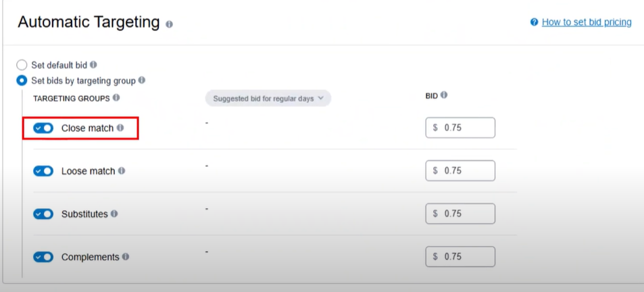Open How to set bid pricing link
The image size is (644, 292).
coord(587,22)
